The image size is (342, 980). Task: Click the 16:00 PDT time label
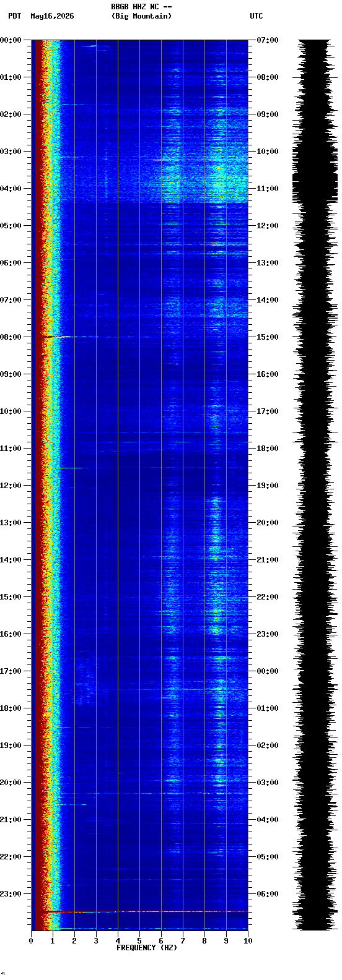[11, 634]
